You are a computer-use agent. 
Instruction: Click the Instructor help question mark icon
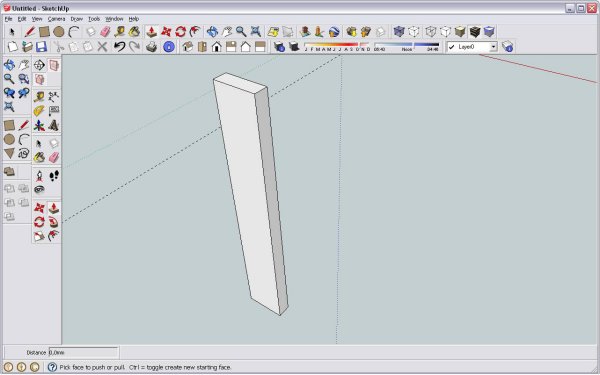point(52,367)
